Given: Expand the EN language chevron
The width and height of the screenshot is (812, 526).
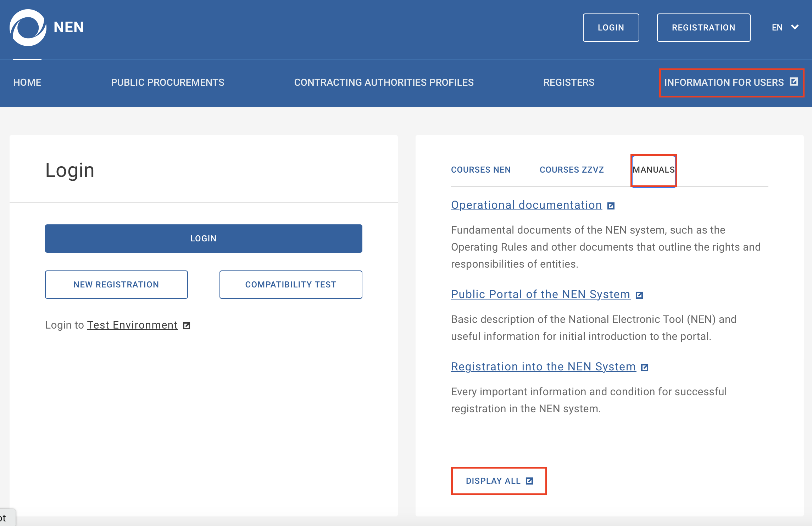Looking at the screenshot, I should pyautogui.click(x=795, y=27).
